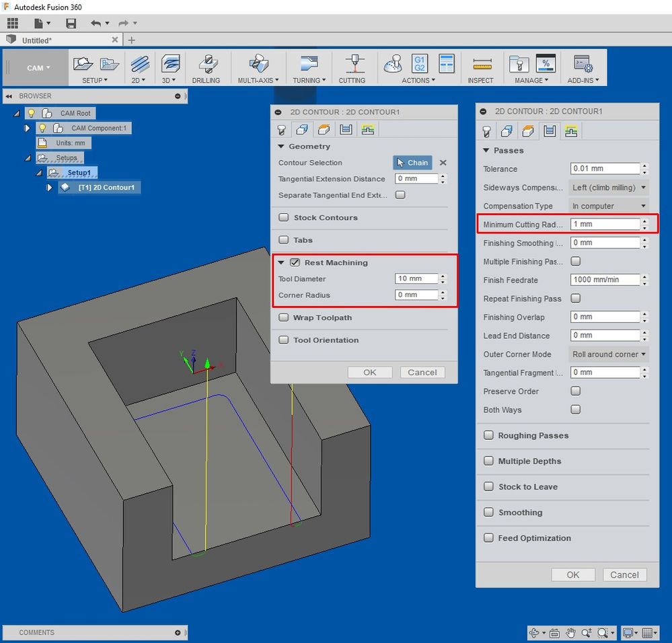The image size is (672, 643).
Task: Collapse the Setups tree node
Action: [x=28, y=158]
